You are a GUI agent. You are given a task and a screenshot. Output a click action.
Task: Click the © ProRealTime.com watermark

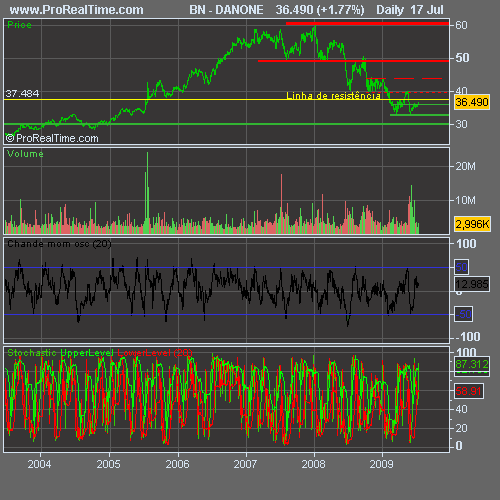pos(52,138)
